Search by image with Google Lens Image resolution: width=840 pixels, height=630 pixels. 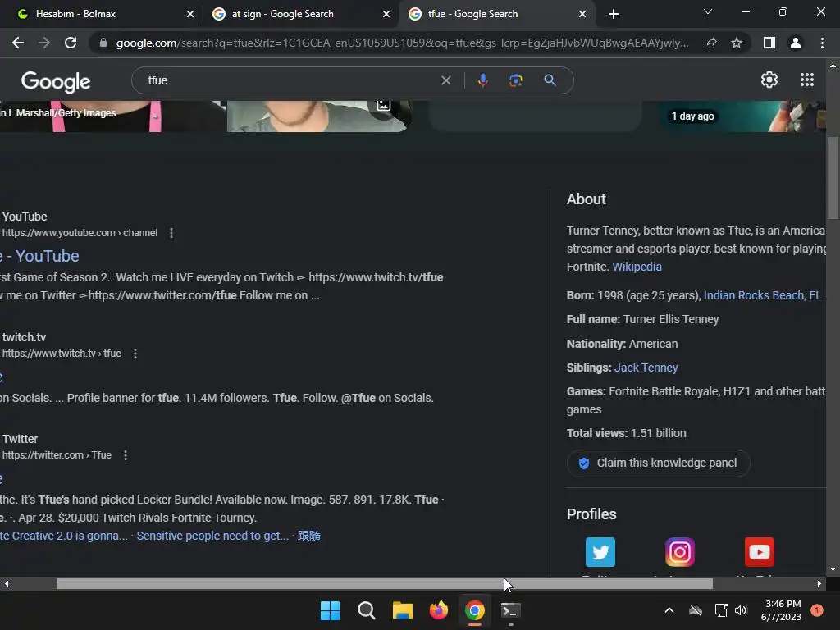[x=516, y=80]
